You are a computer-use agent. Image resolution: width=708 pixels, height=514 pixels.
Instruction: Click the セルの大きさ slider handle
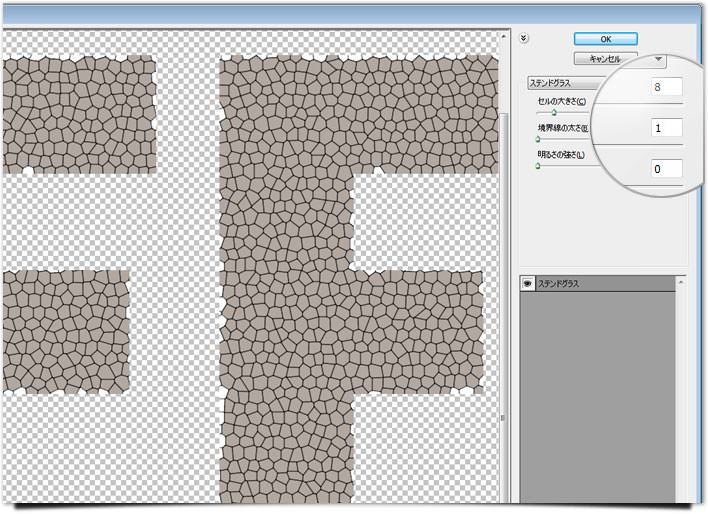click(553, 112)
